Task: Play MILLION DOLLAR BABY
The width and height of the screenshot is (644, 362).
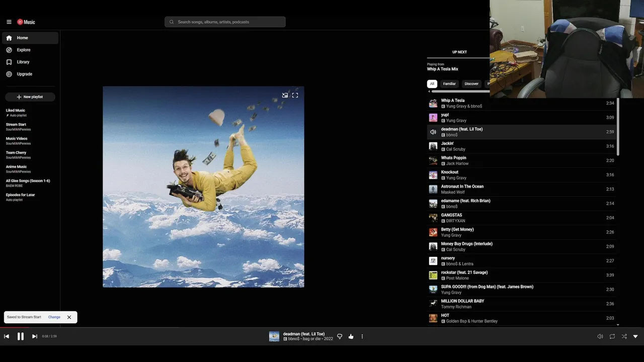Action: point(521,304)
